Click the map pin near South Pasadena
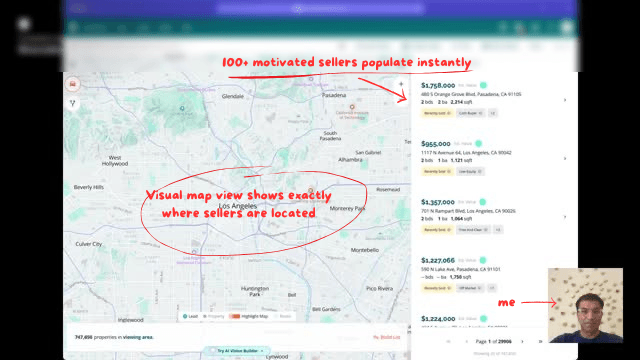Screen dimensions: 640x360 click(352, 107)
